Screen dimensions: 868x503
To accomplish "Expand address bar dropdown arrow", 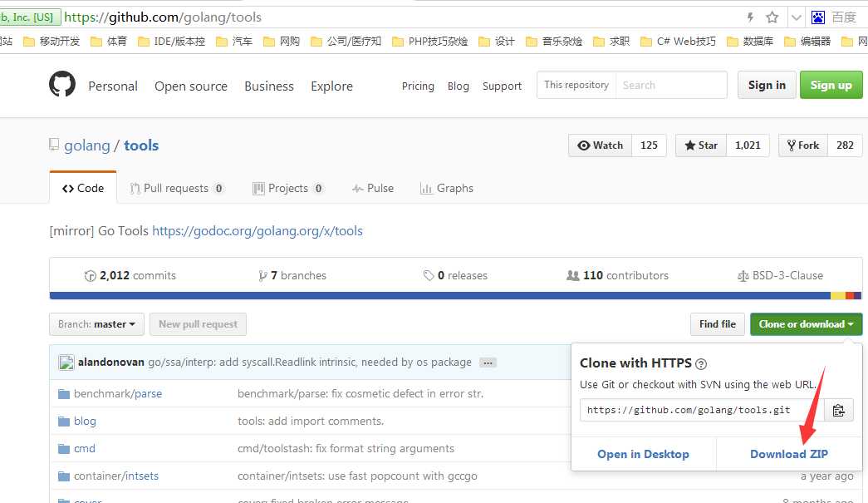I will tap(796, 17).
